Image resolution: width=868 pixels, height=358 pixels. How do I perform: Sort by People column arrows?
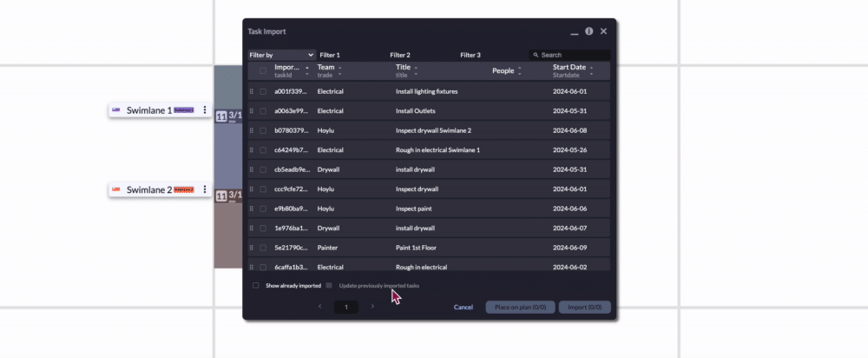click(x=519, y=71)
